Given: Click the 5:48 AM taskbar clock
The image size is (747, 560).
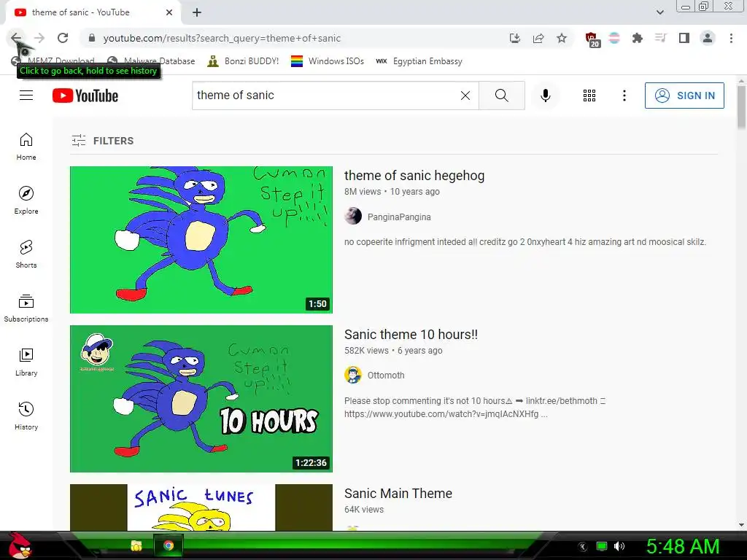Looking at the screenshot, I should [x=682, y=547].
